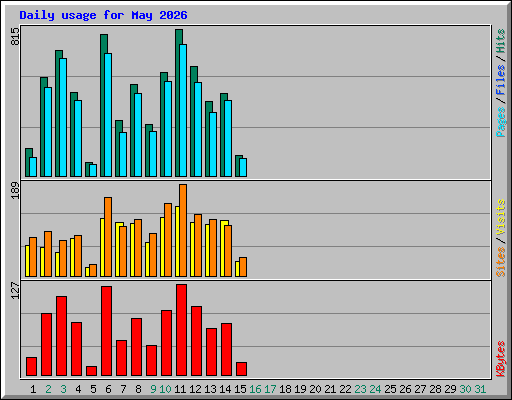Image resolution: width=512 pixels, height=400 pixels.
Task: Click the cyan files bar for day 12
Action: 198,129
